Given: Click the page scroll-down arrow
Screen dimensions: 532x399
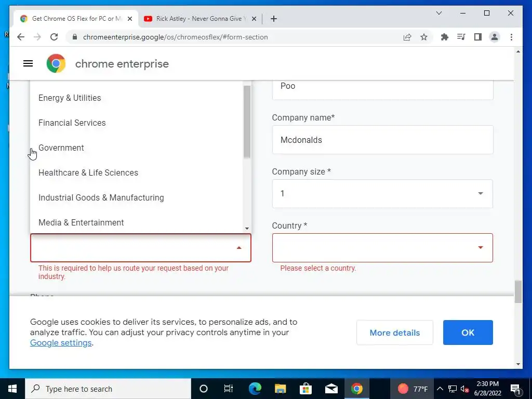Looking at the screenshot, I should click(518, 364).
